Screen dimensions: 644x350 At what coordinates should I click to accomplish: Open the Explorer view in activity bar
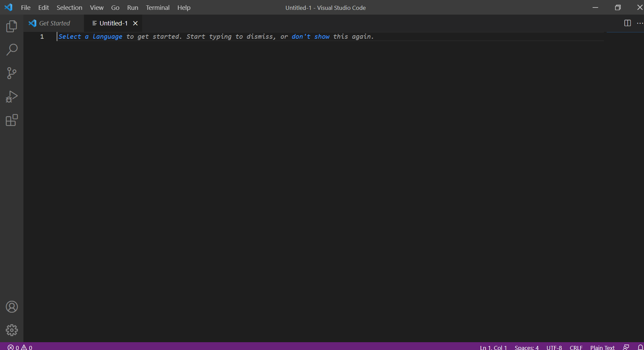tap(12, 26)
